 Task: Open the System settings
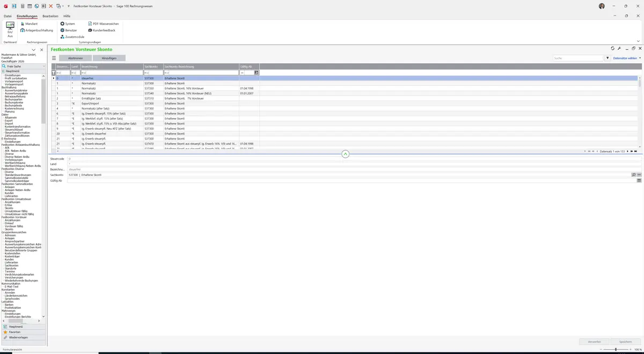[68, 24]
